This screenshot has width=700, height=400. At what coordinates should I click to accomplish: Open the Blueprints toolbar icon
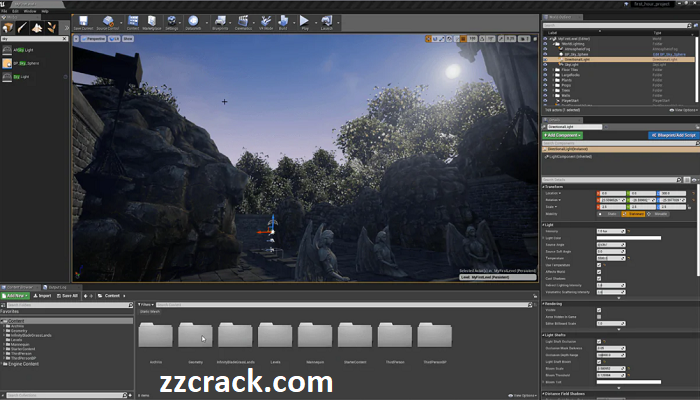pyautogui.click(x=220, y=22)
